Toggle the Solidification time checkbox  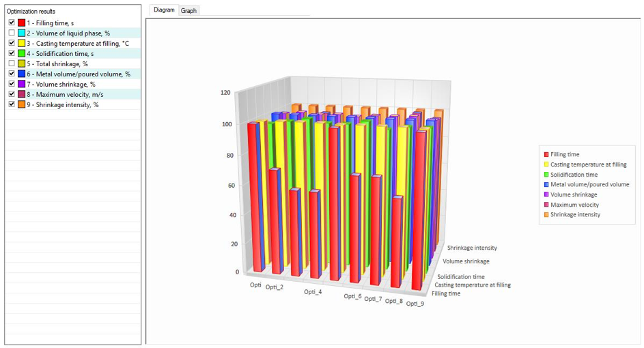12,53
